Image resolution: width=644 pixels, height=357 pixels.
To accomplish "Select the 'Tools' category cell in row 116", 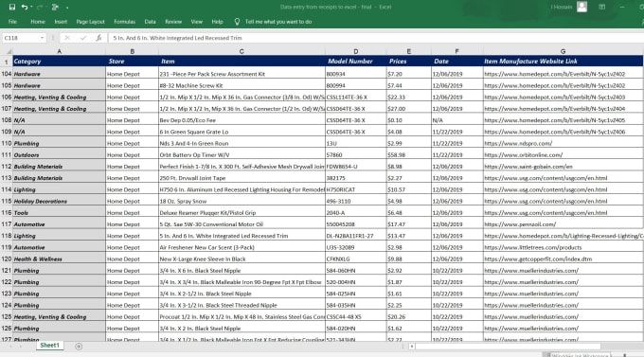I will click(x=59, y=213).
